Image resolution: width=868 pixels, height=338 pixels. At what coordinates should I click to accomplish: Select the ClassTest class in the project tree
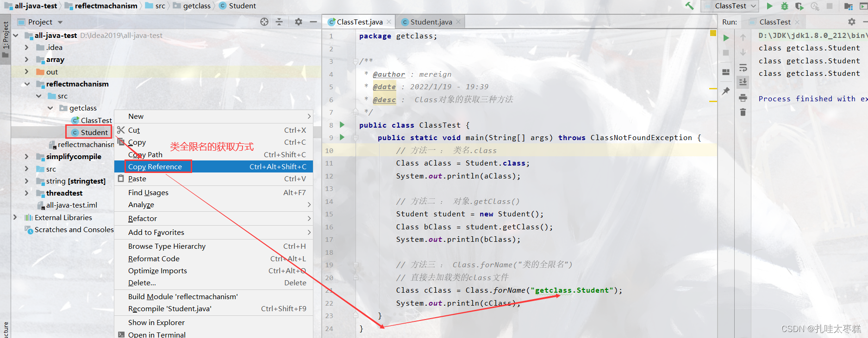[92, 120]
